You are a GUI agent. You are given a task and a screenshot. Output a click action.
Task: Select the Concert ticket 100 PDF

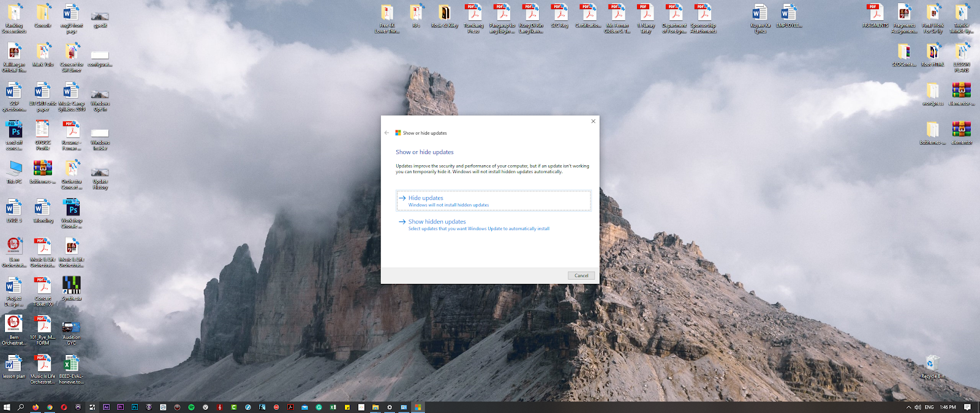43,292
